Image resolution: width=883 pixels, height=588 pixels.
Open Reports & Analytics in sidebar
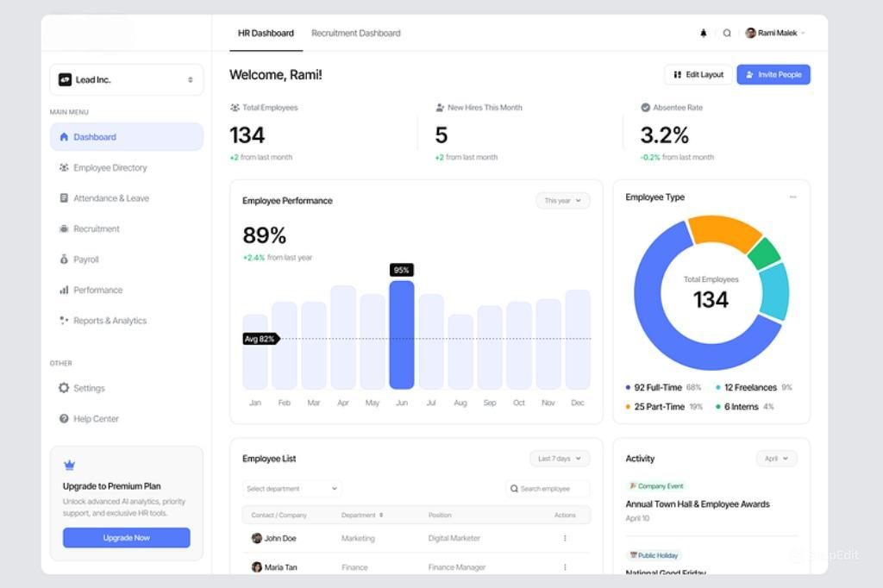tap(110, 321)
